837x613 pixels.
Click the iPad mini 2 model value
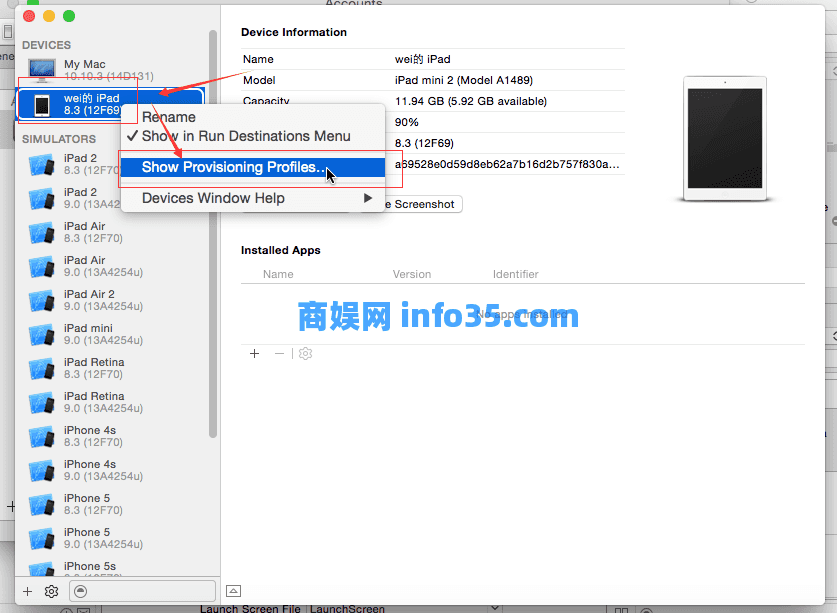coord(464,80)
